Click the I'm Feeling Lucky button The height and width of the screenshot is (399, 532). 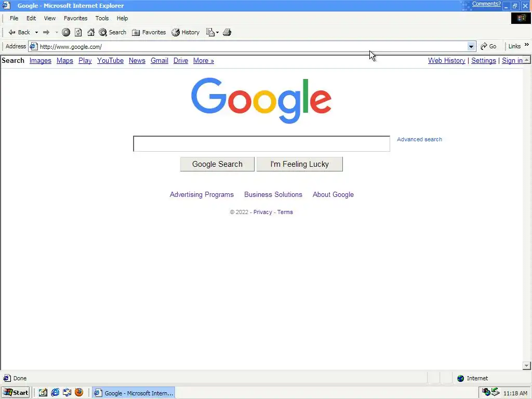300,164
